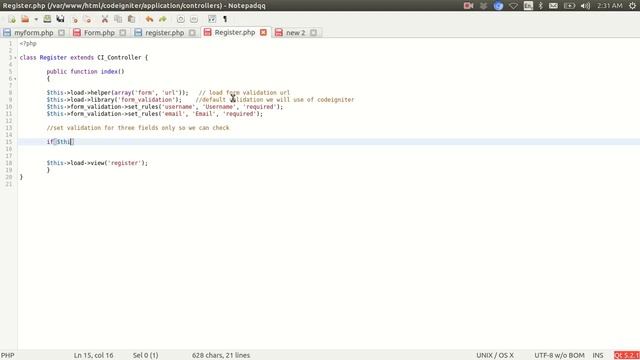Open the system gear session menu
640x360 pixels.
[x=632, y=6]
